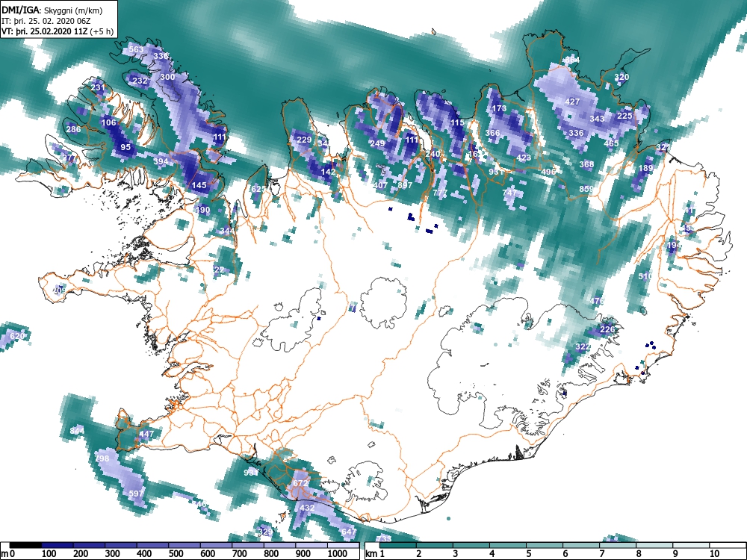The image size is (747, 560).
Task: Click visibility value '300' on map
Action: [167, 77]
